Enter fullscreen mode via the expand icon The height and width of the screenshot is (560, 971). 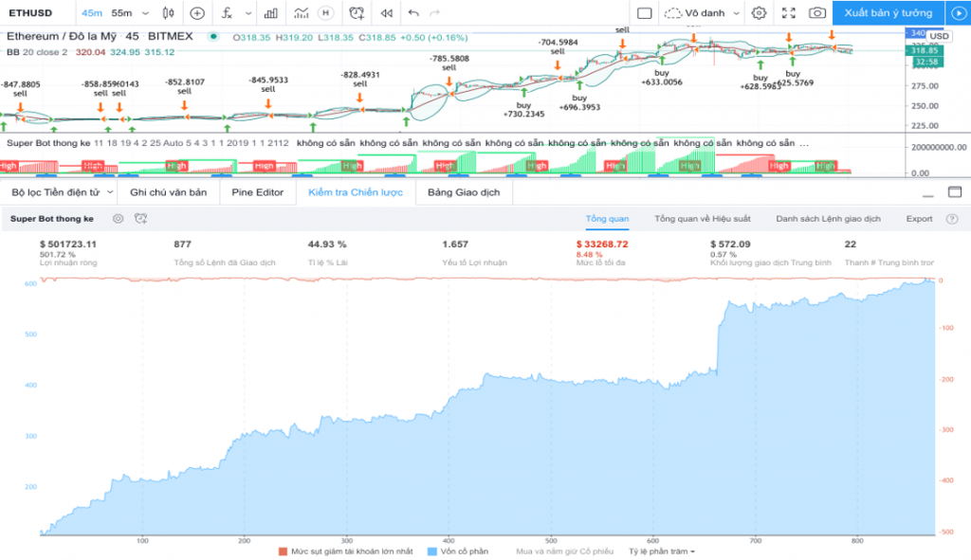pyautogui.click(x=790, y=13)
